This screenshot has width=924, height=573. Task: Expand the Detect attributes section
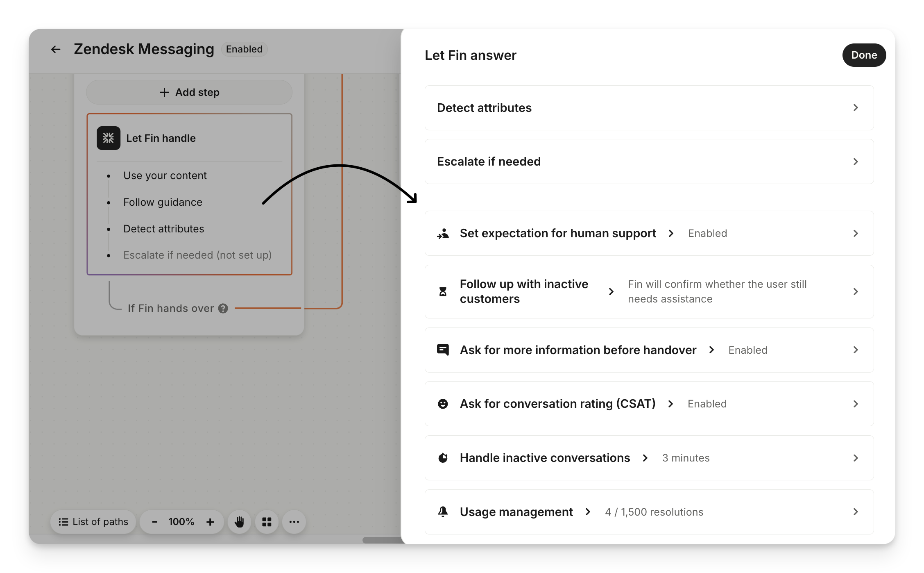[856, 108]
